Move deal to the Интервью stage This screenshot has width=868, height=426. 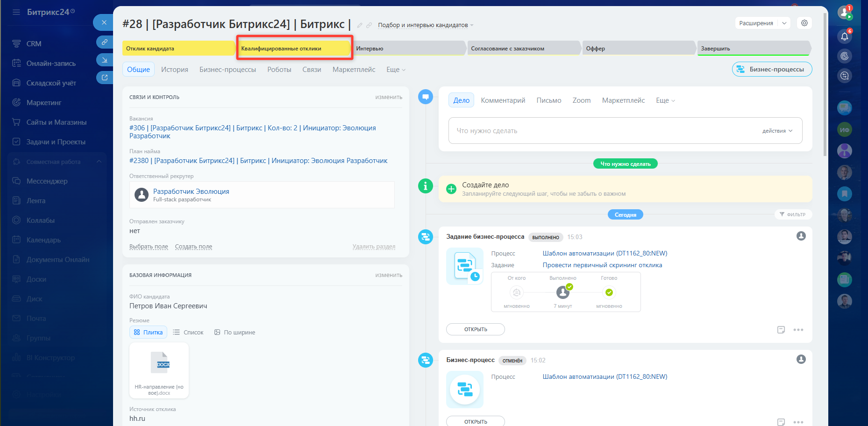[x=408, y=48]
